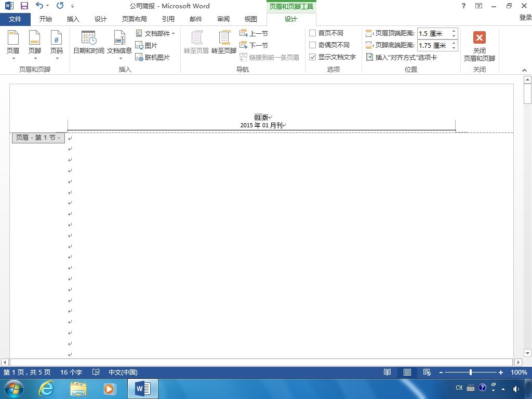Switch to the 页面布局 tab
This screenshot has height=399, width=532.
click(x=135, y=19)
